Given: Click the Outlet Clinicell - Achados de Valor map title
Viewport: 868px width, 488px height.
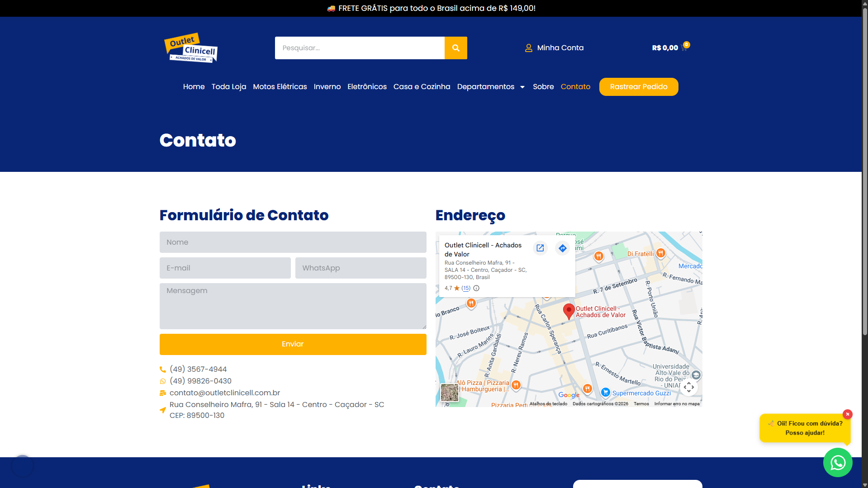Looking at the screenshot, I should point(483,250).
